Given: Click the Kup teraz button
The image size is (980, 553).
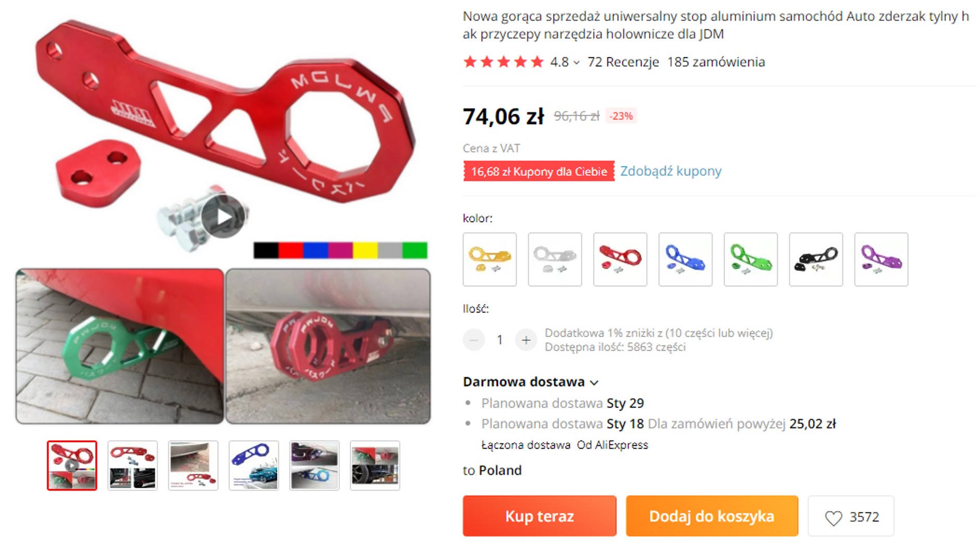Looking at the screenshot, I should pos(540,516).
